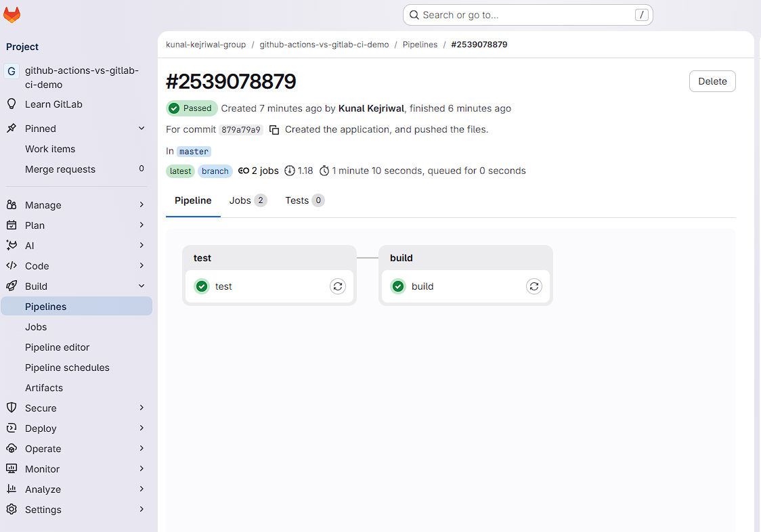Expand the Analyze menu chevron

point(142,489)
